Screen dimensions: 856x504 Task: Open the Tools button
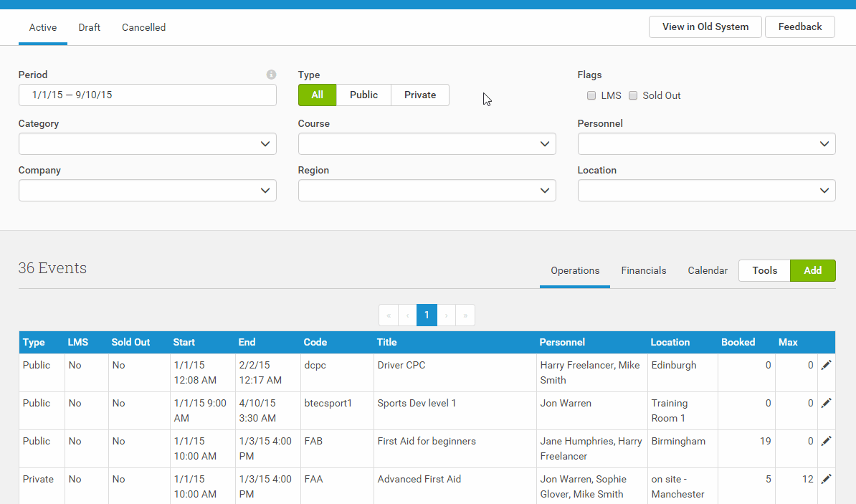point(764,271)
